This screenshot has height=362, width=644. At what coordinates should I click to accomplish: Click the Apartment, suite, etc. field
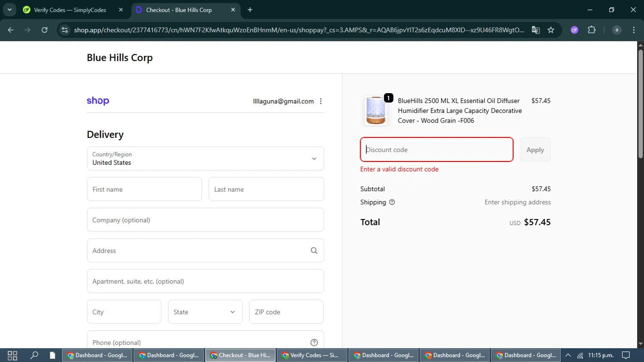pyautogui.click(x=205, y=281)
